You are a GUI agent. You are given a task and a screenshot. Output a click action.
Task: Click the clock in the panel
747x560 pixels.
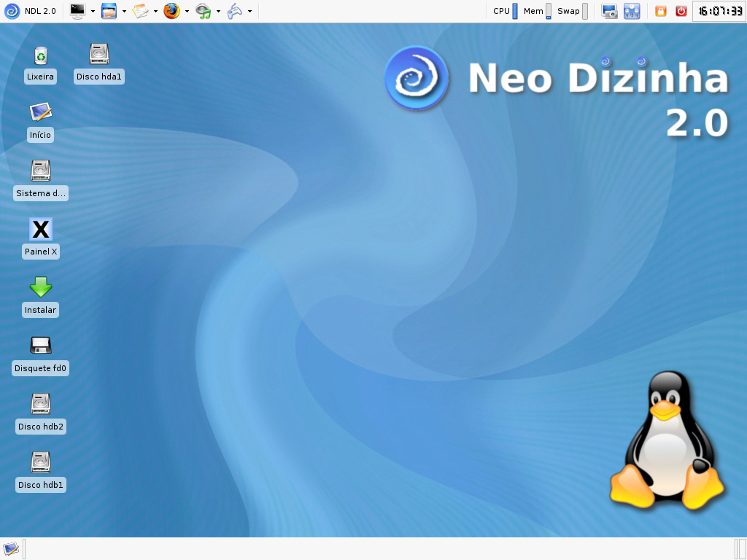pos(719,10)
